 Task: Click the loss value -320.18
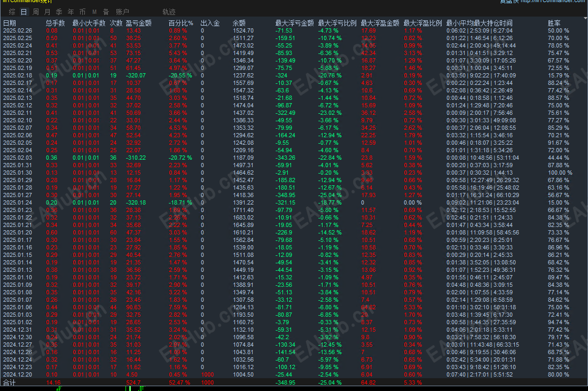(136, 202)
